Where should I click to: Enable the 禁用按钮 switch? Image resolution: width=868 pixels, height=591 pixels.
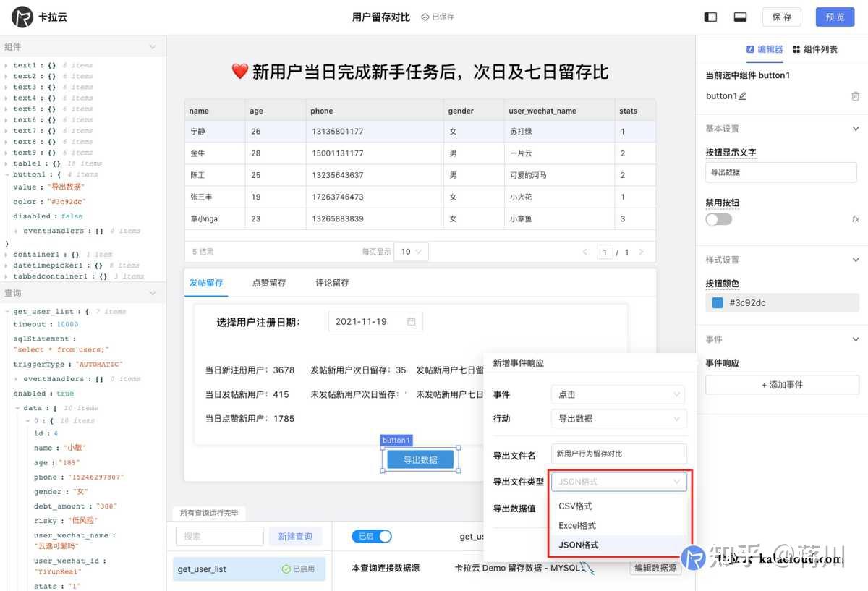(x=718, y=218)
